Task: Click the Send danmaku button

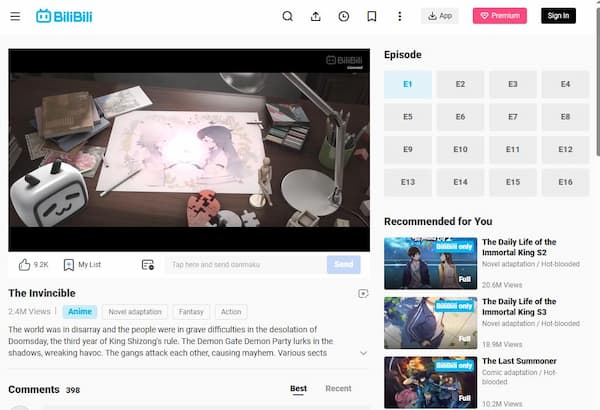Action: click(344, 265)
